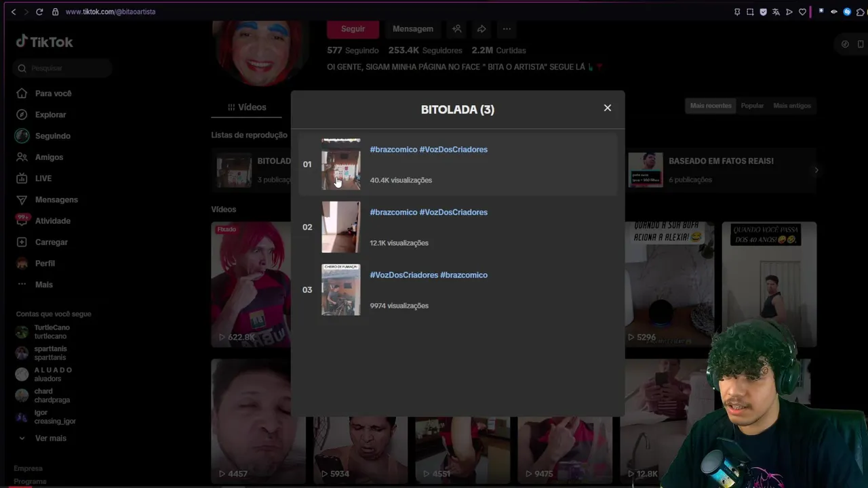
Task: Focus the Pesquisar search field
Action: (62, 68)
